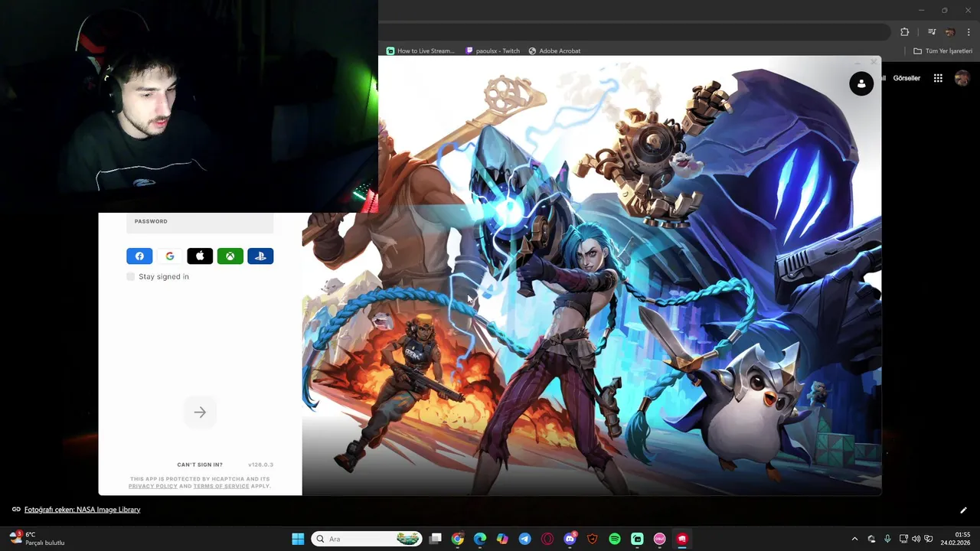Customize page with the pencil icon
Screen dimensions: 980x551
click(963, 510)
